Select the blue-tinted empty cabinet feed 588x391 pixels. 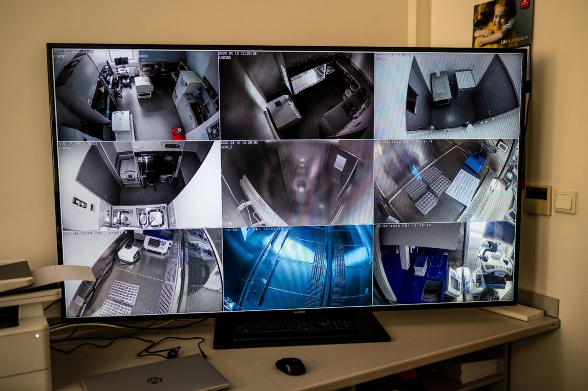click(x=298, y=268)
